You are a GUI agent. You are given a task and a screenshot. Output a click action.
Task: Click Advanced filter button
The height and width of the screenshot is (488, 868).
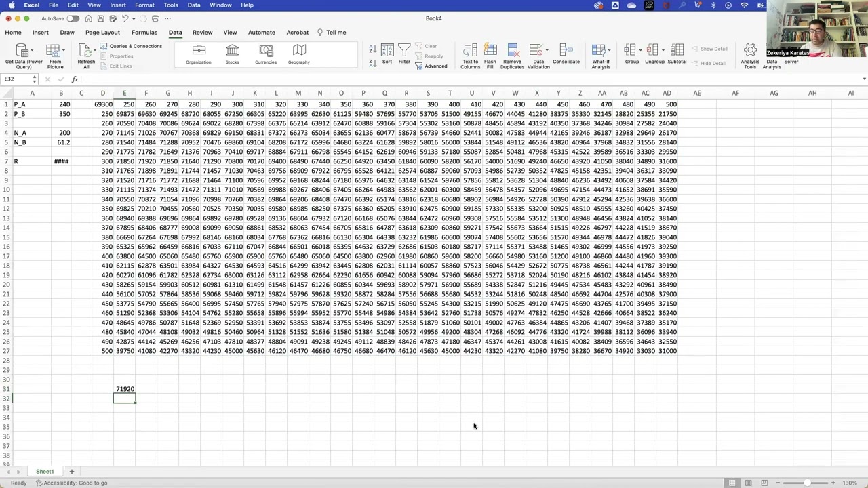[x=431, y=66]
